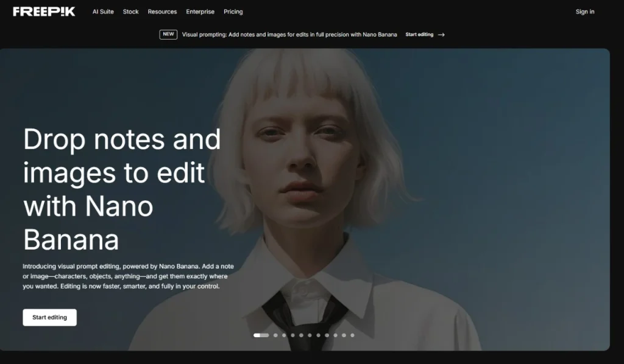Go to the Enterprise page
This screenshot has width=624, height=364.
(200, 12)
